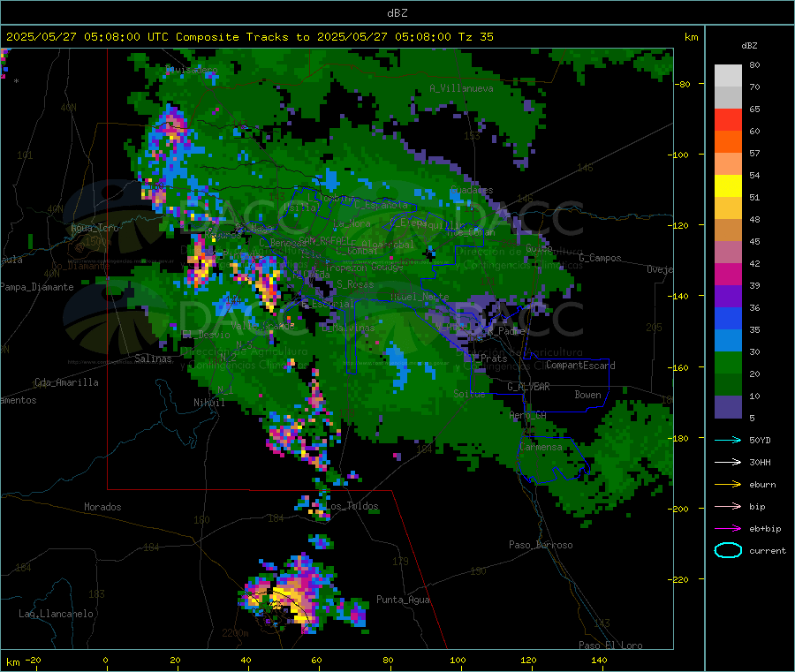Click the G_ALVEAR map label

[528, 387]
